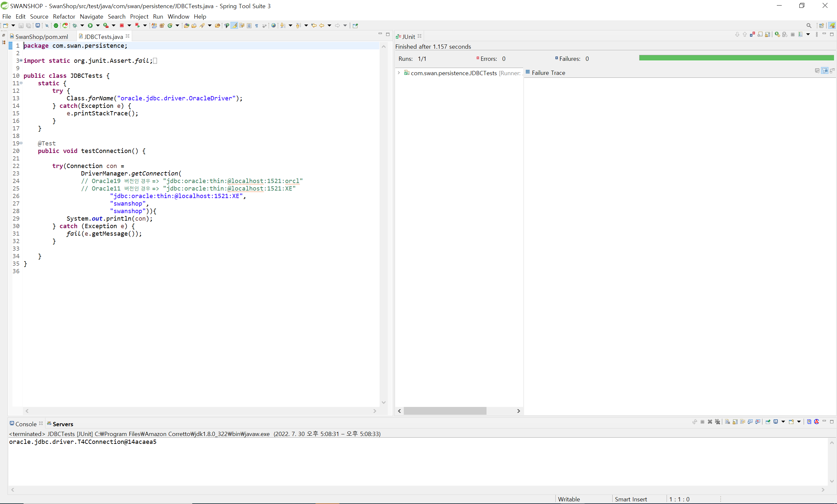
Task: Switch to the SwanShop/pom.xml editor tab
Action: pos(41,37)
